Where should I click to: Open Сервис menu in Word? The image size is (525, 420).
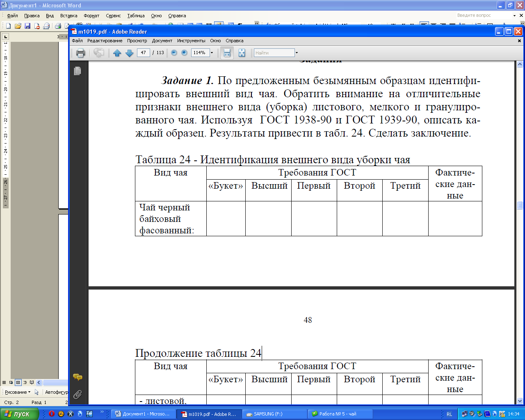pyautogui.click(x=113, y=16)
